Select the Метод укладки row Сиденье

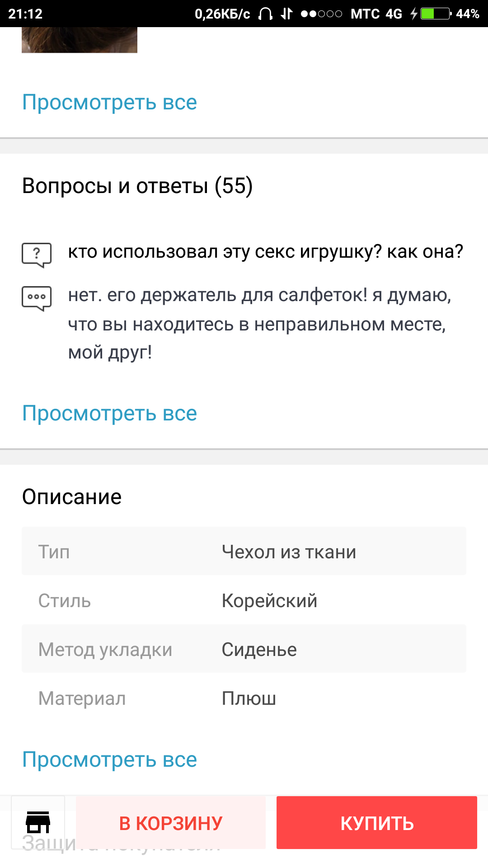244,650
